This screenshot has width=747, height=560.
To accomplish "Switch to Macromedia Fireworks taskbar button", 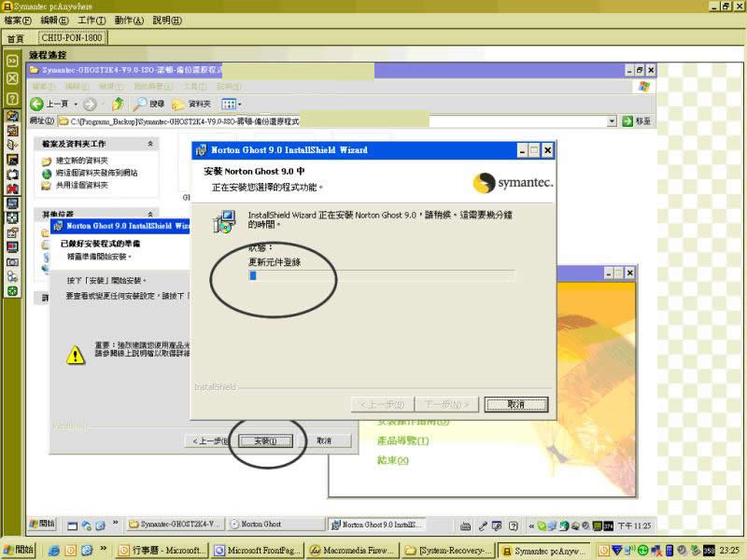I will (x=353, y=551).
